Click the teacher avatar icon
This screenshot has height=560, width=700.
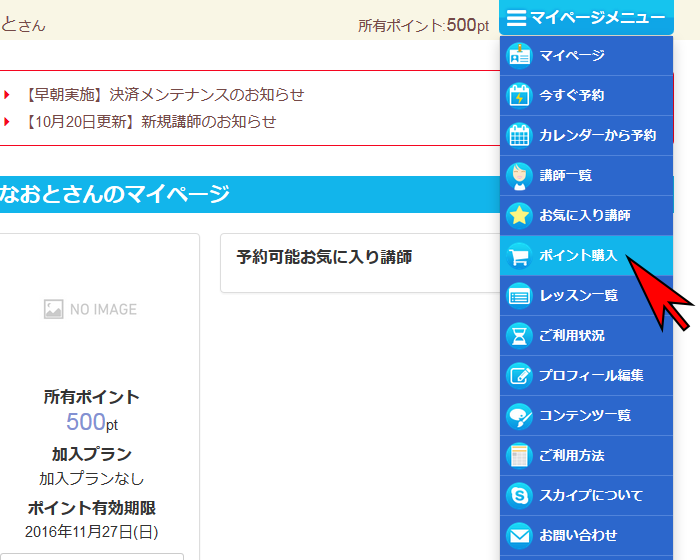point(519,175)
